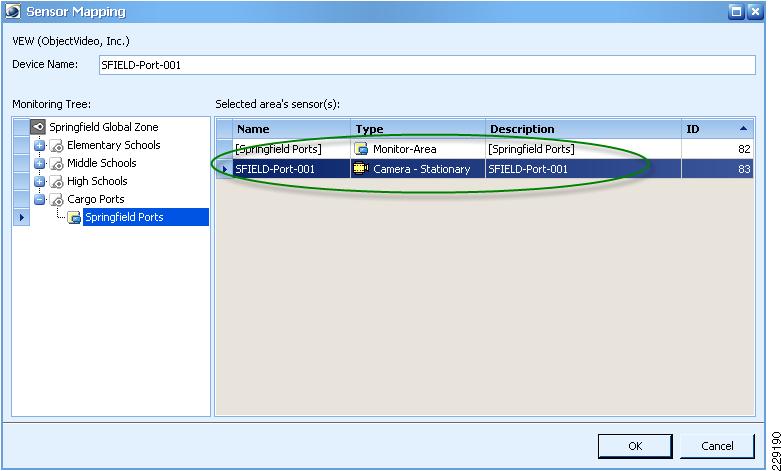Screen dimensions: 781x471
Task: Expand the High Schools tree node
Action: (x=40, y=182)
